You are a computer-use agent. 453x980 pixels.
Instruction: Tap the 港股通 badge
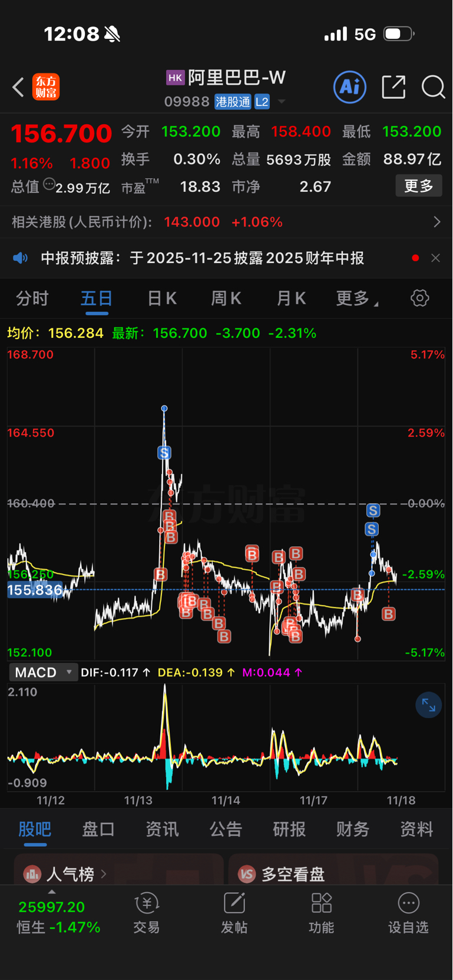(x=233, y=102)
